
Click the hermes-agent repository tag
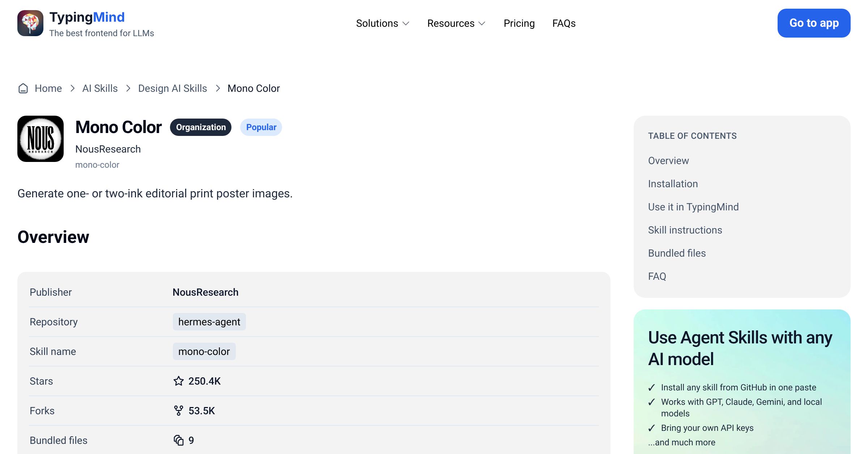point(209,322)
